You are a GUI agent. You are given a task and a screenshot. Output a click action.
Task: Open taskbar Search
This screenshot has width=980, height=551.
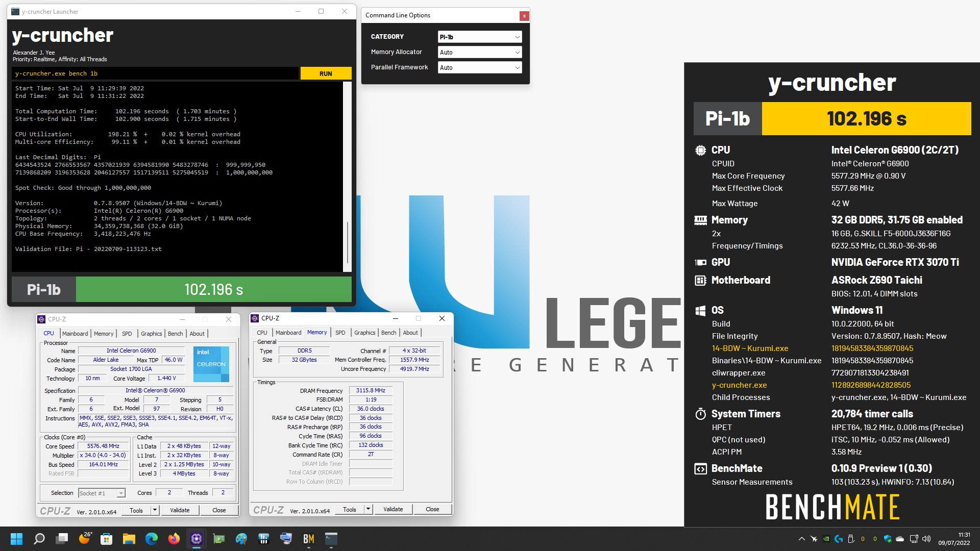(x=39, y=539)
